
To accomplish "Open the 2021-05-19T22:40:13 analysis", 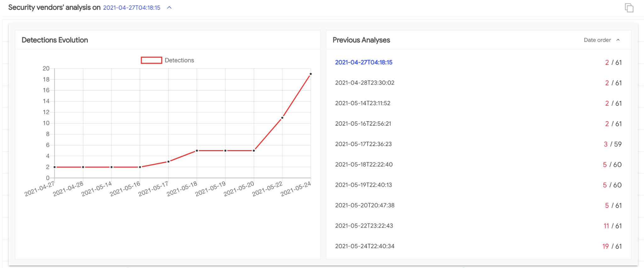I will pyautogui.click(x=364, y=185).
